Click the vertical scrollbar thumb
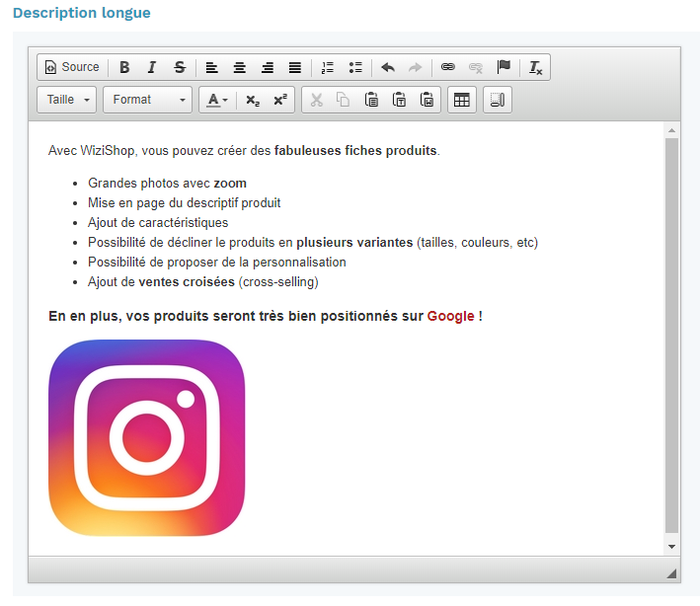The width and height of the screenshot is (700, 606). (672, 336)
